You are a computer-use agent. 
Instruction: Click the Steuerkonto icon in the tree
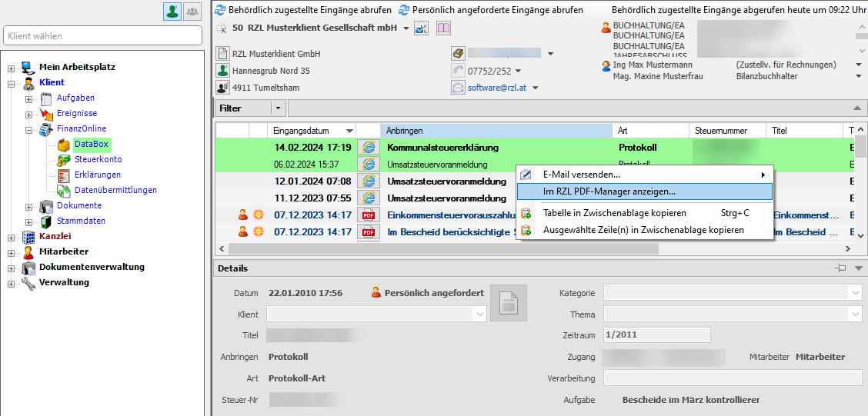coord(64,159)
